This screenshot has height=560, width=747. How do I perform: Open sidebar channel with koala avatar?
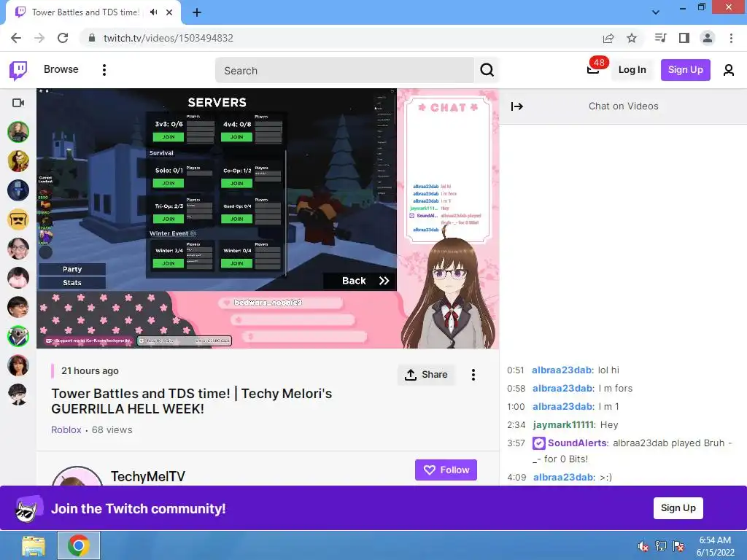pyautogui.click(x=18, y=336)
